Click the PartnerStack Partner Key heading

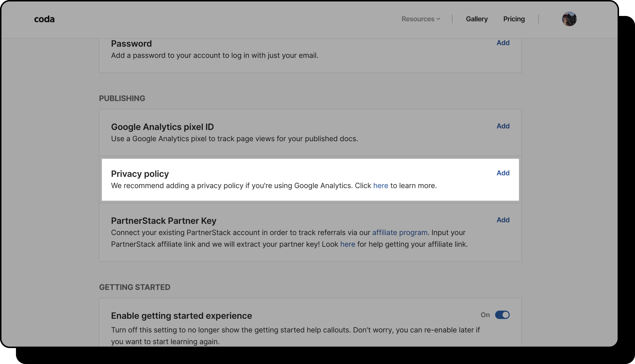click(163, 221)
